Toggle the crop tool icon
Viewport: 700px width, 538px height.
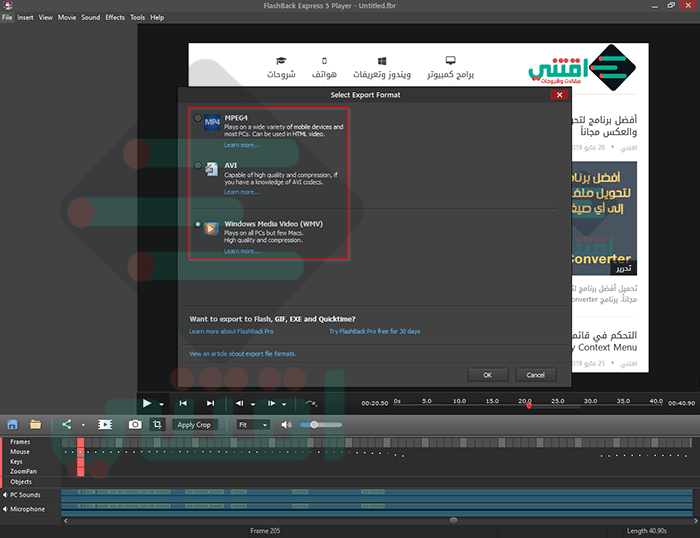click(157, 424)
